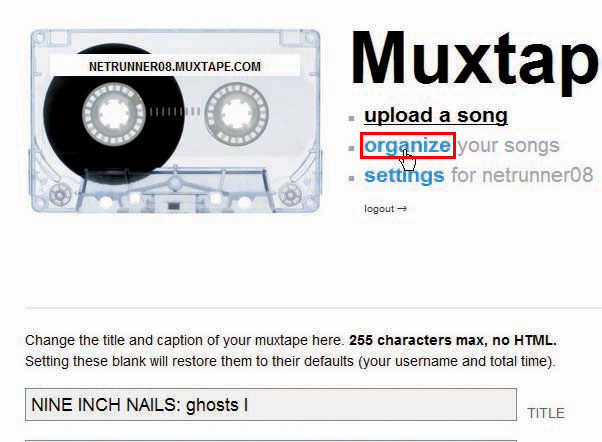Click the left cassette tape reel

coord(114,114)
